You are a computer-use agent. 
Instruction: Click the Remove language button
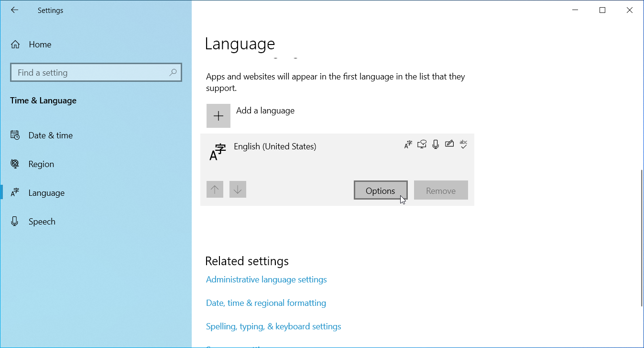click(x=441, y=191)
